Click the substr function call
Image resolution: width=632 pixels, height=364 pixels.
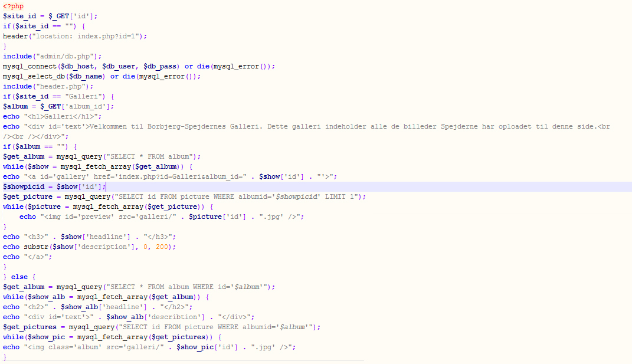[x=35, y=247]
